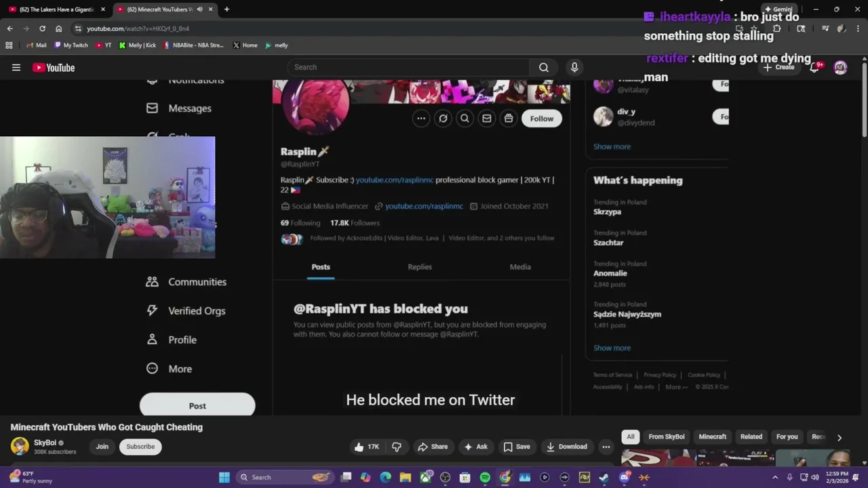
Task: Click the Join button
Action: click(102, 447)
